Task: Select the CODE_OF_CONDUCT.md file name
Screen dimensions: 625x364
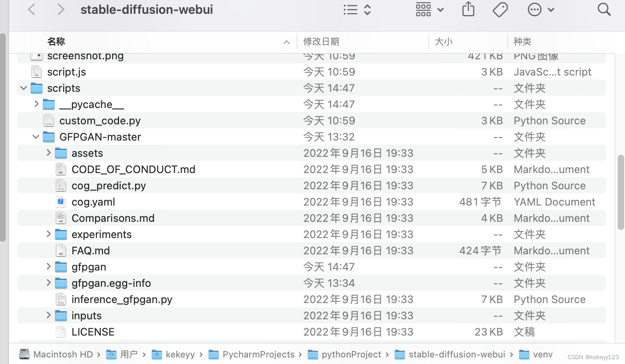Action: (x=133, y=169)
